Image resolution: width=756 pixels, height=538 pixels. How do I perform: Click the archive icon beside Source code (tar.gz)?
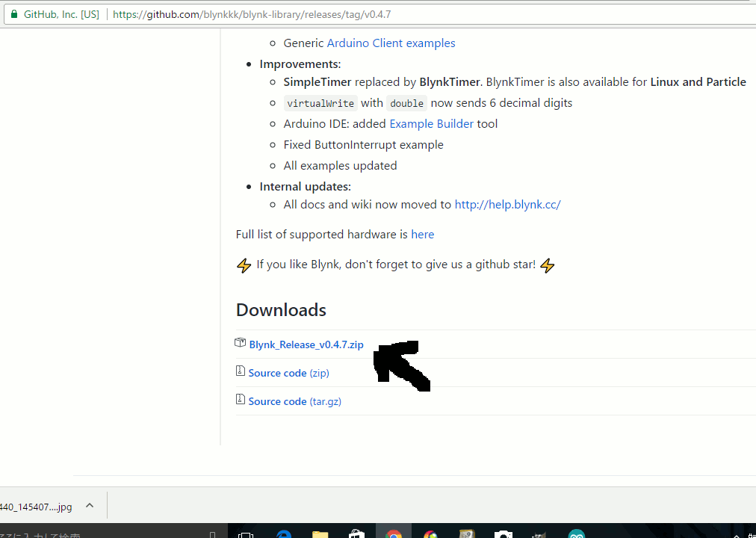240,399
